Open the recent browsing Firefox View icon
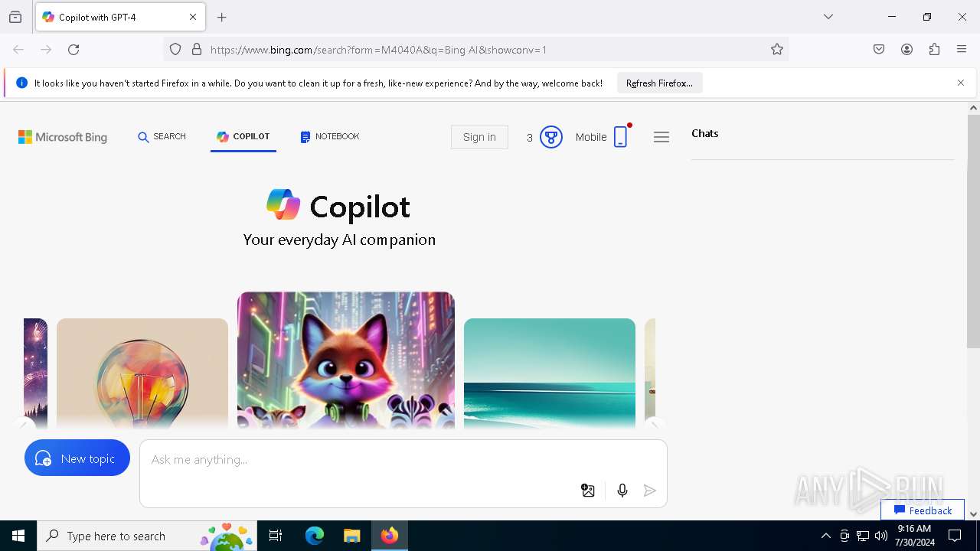Image resolution: width=980 pixels, height=551 pixels. 15,17
